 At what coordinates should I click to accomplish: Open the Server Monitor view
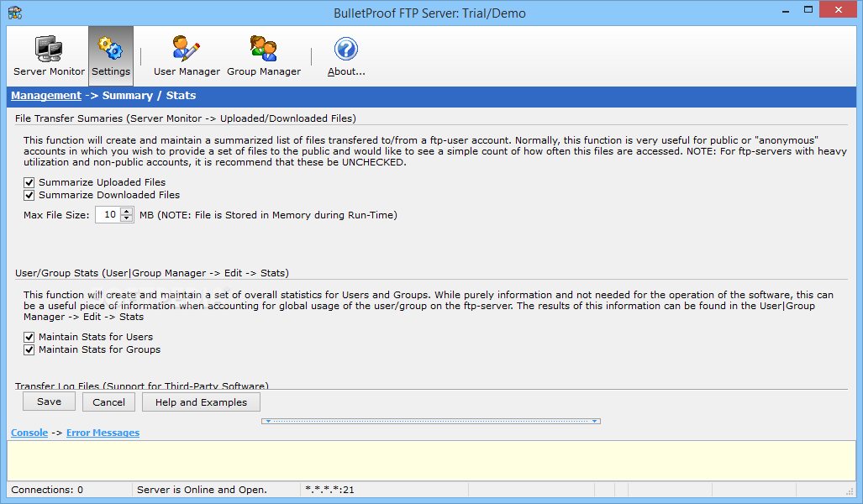coord(49,56)
